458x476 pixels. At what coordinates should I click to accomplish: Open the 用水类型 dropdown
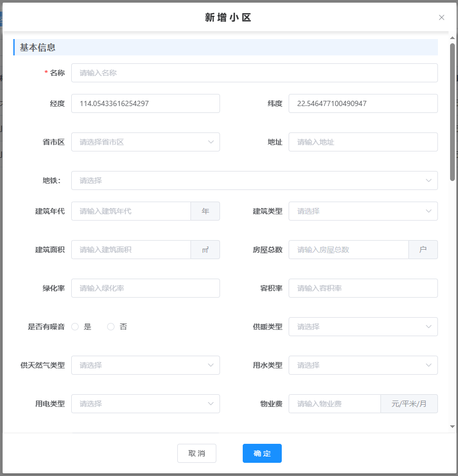pyautogui.click(x=362, y=365)
